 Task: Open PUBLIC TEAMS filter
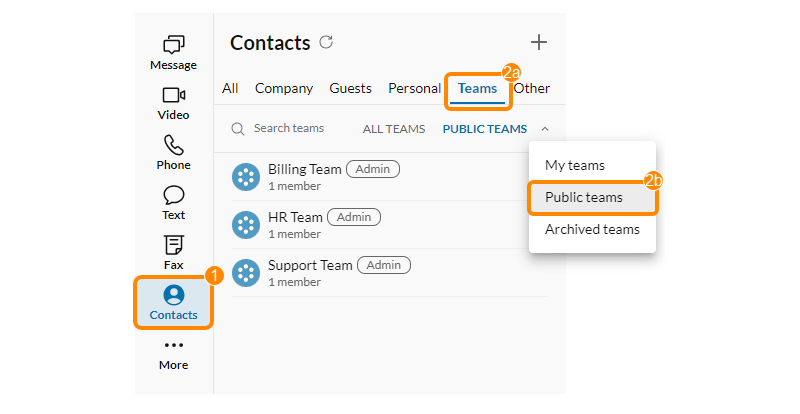pyautogui.click(x=485, y=129)
